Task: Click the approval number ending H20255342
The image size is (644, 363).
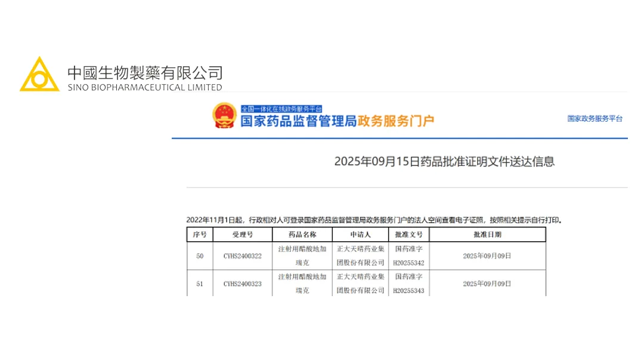Action: coord(408,262)
